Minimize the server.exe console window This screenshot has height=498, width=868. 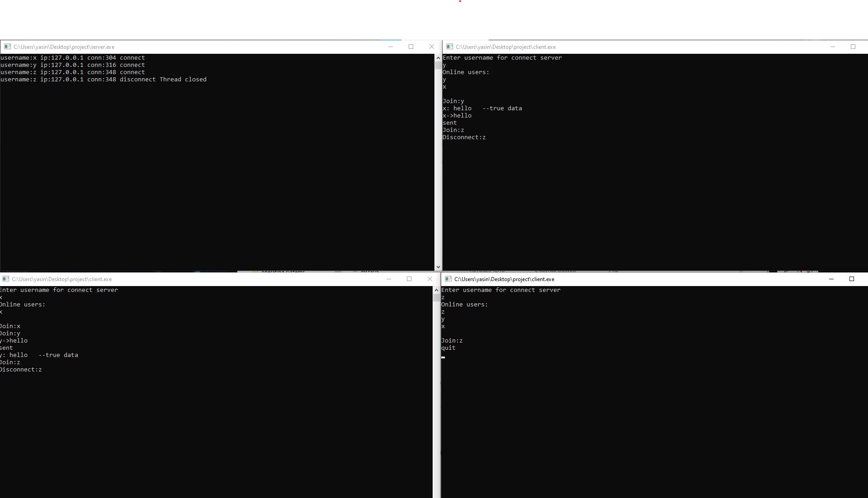click(x=391, y=47)
